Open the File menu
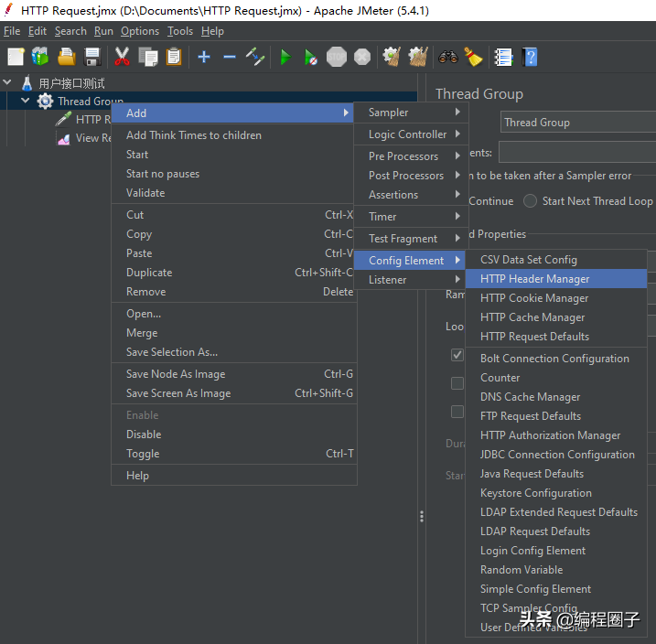This screenshot has height=644, width=656. (x=12, y=31)
